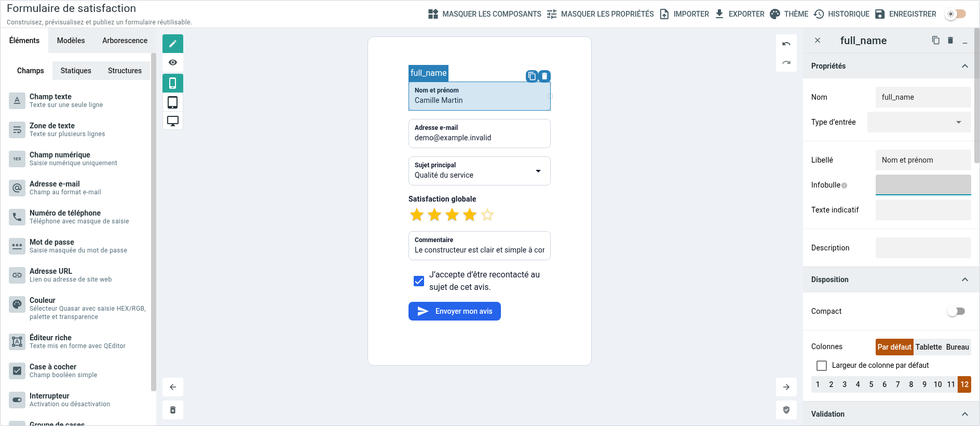The height and width of the screenshot is (426, 980).
Task: Toggle the dark mode switch
Action: point(956,14)
